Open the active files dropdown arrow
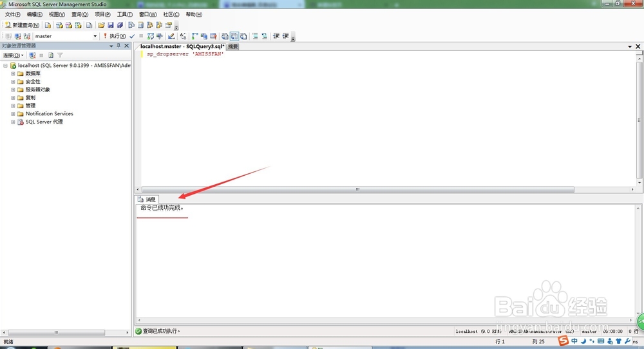The width and height of the screenshot is (644, 349). click(x=630, y=46)
